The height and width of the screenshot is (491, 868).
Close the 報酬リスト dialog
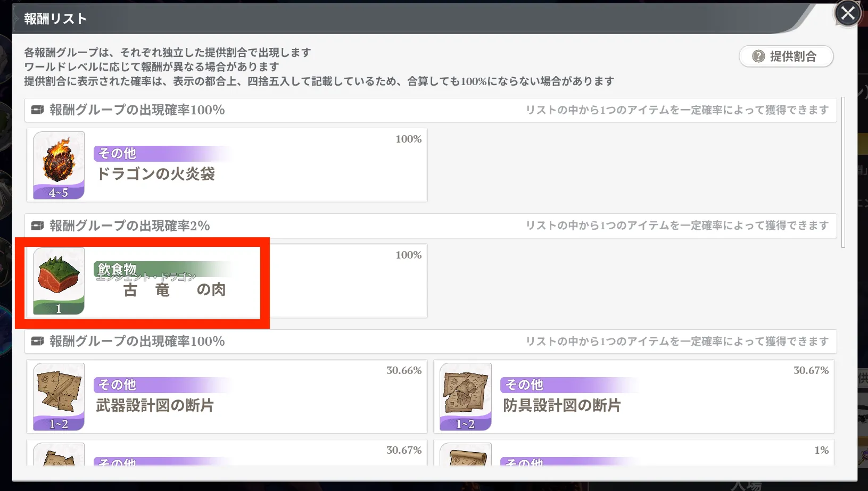847,13
